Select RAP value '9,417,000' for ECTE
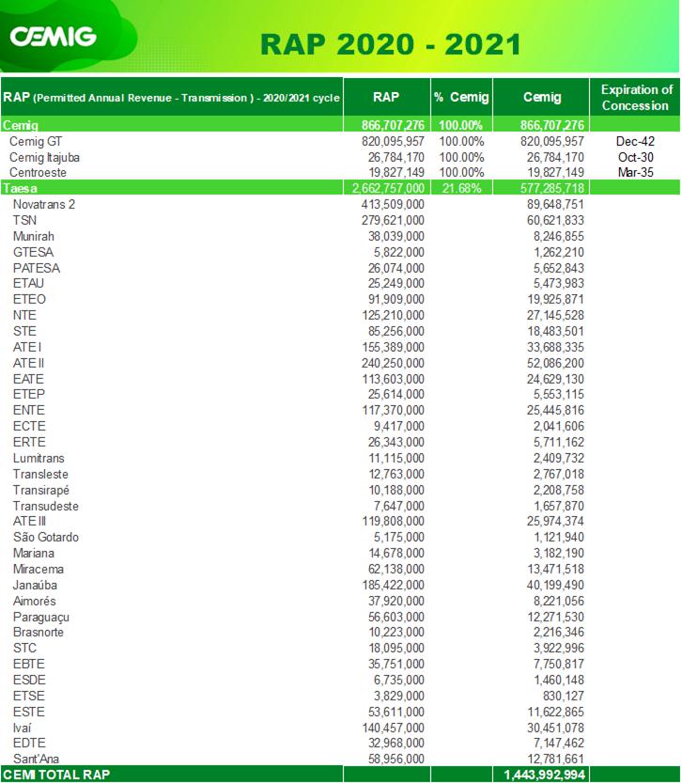 point(399,427)
